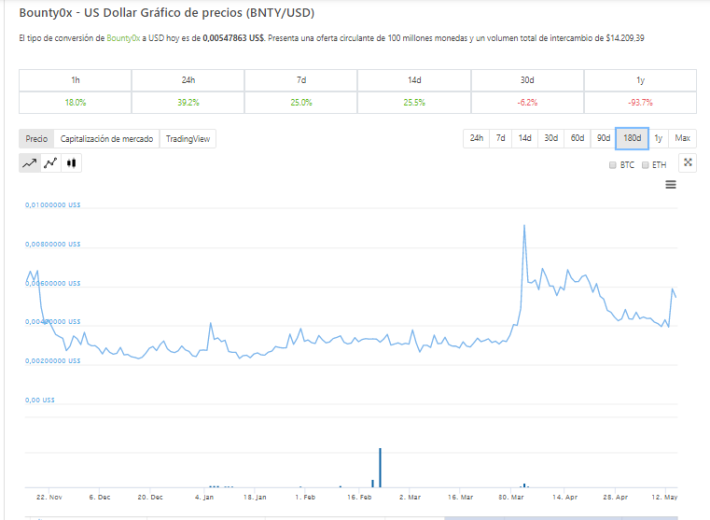
Task: Set chart range to 14d
Action: click(x=525, y=138)
